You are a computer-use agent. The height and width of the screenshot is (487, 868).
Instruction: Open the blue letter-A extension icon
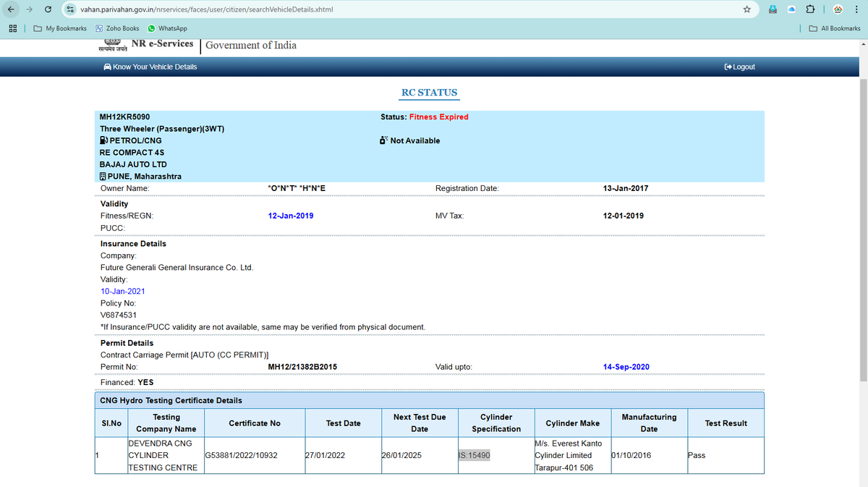[x=773, y=9]
